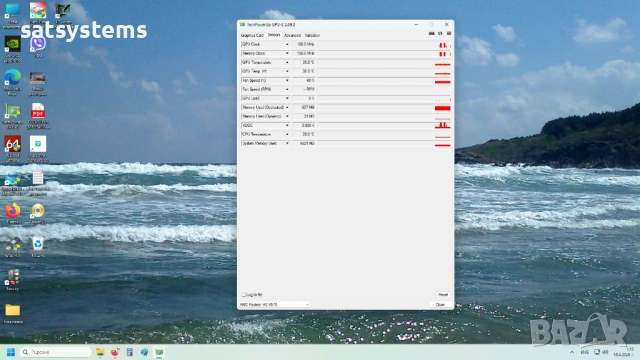Click the GPU-Z title bar app icon

(x=242, y=24)
